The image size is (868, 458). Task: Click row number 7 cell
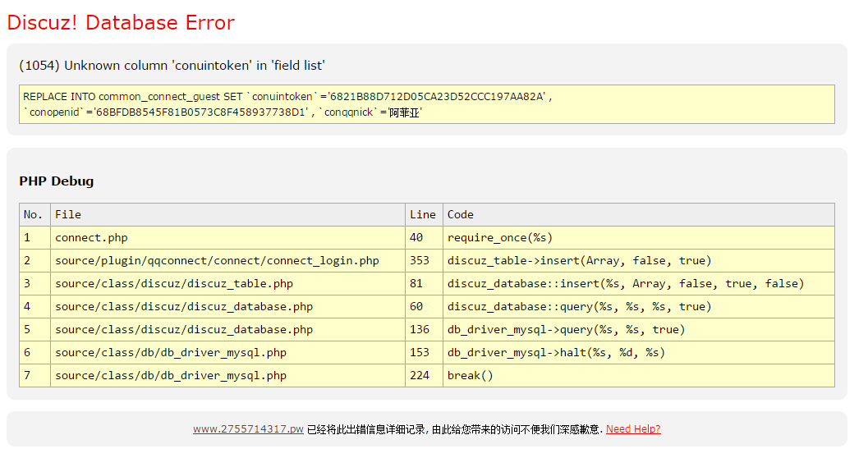pos(34,376)
